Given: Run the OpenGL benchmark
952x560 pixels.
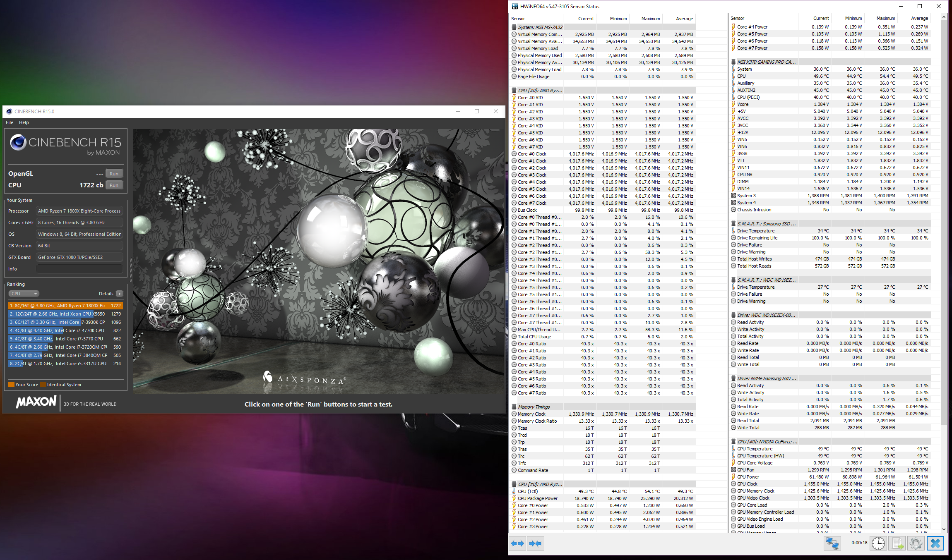Looking at the screenshot, I should pyautogui.click(x=114, y=174).
